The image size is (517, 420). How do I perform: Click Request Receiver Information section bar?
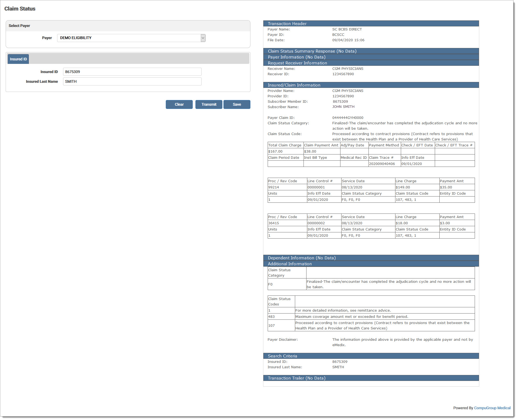pyautogui.click(x=371, y=63)
